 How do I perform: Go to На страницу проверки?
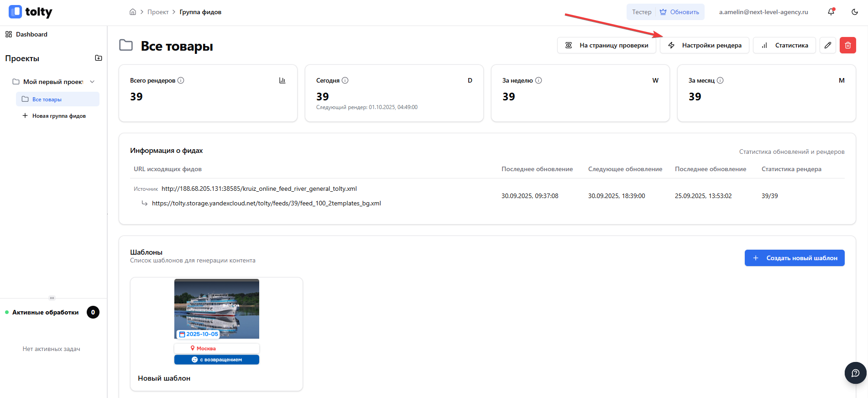click(607, 45)
